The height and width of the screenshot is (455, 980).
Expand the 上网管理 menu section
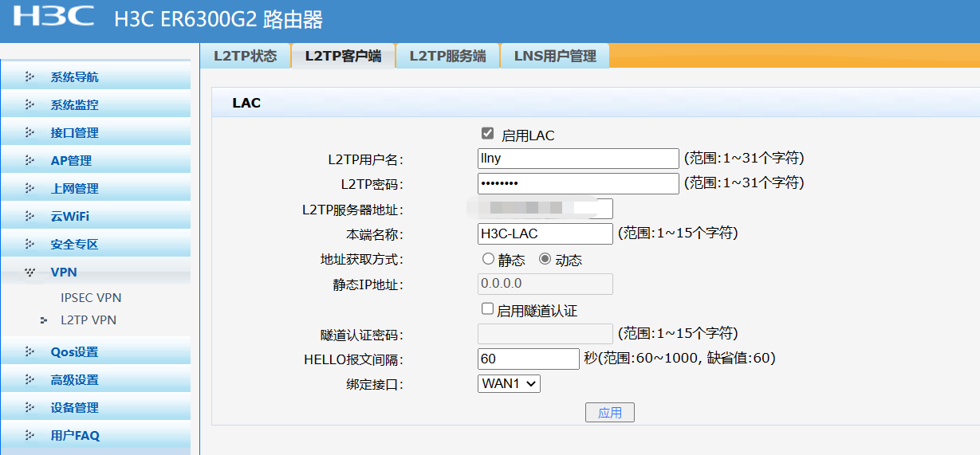pyautogui.click(x=96, y=189)
